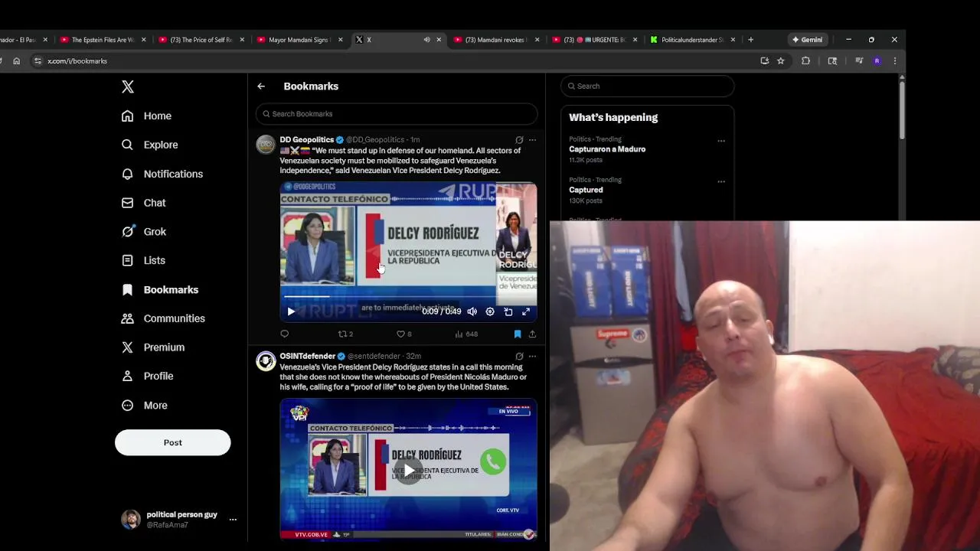Open more options on OSINTdefender post
This screenshot has height=551, width=980.
tap(532, 357)
